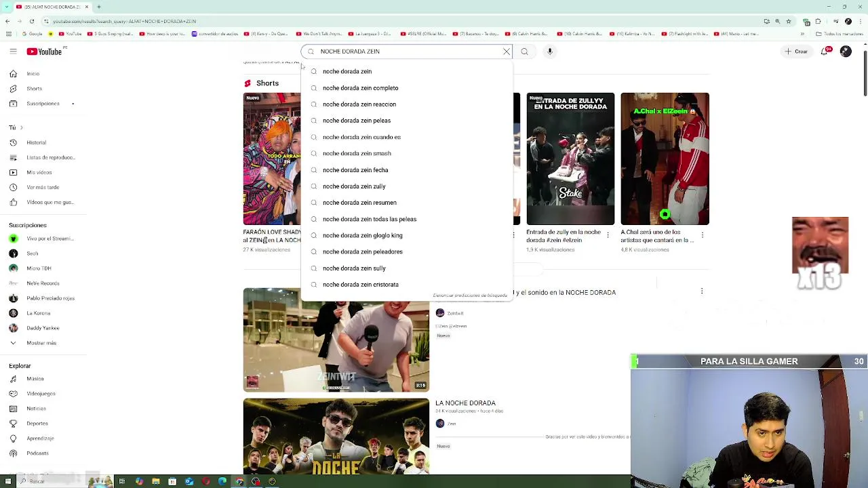868x488 pixels.
Task: Open the Crear button
Action: coord(796,52)
